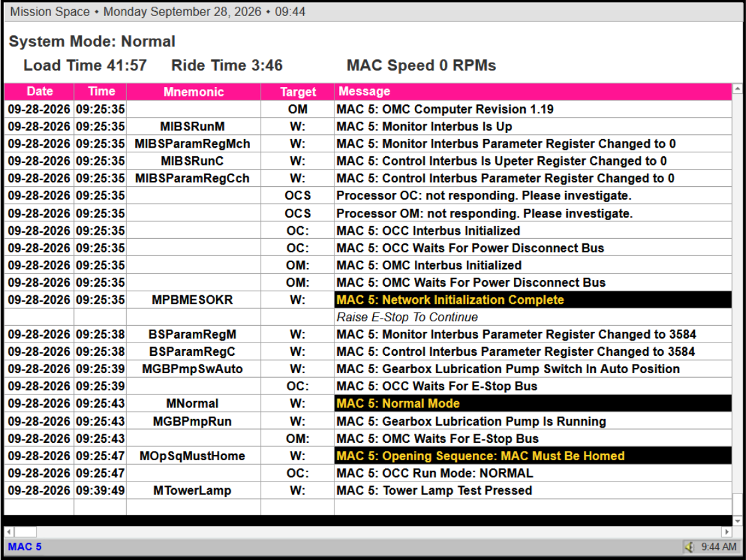Screen dimensions: 746x560
Task: Select the MNormal mnemonic cell
Action: pos(193,404)
